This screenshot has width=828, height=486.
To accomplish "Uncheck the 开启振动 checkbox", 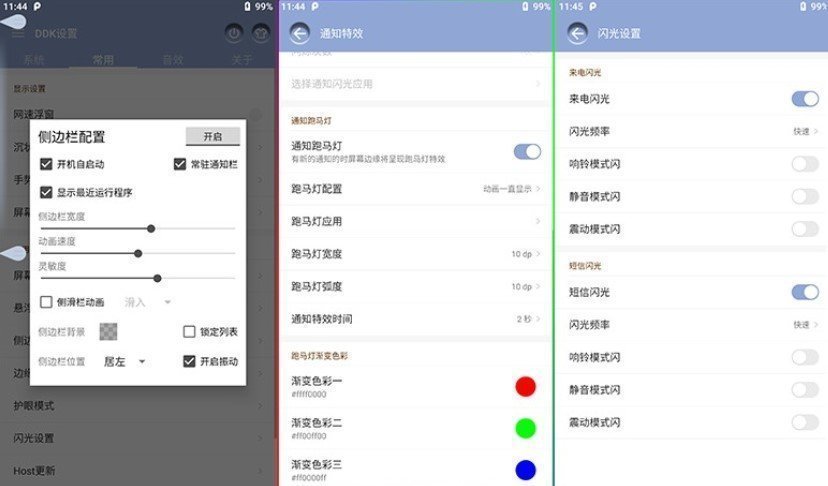I will point(189,361).
